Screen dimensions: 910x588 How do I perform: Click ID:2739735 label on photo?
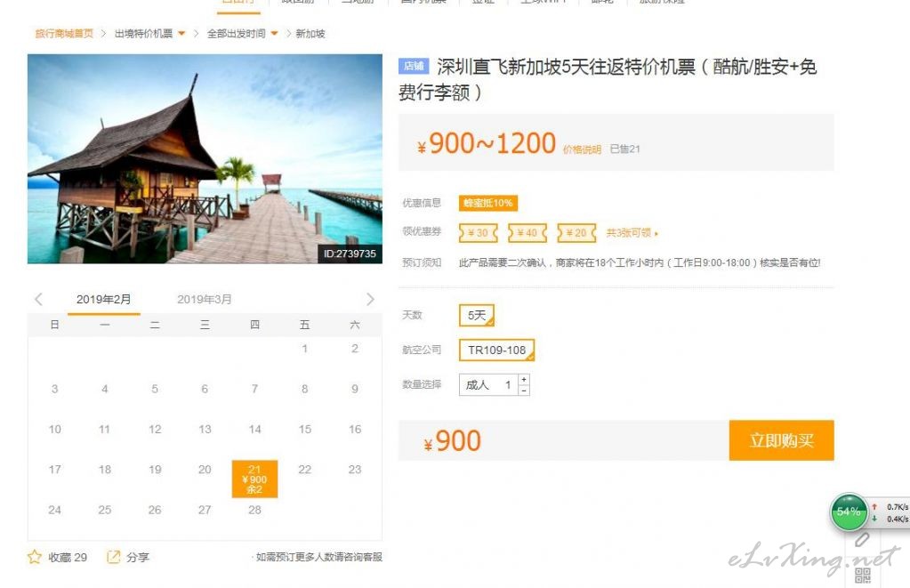tap(350, 254)
